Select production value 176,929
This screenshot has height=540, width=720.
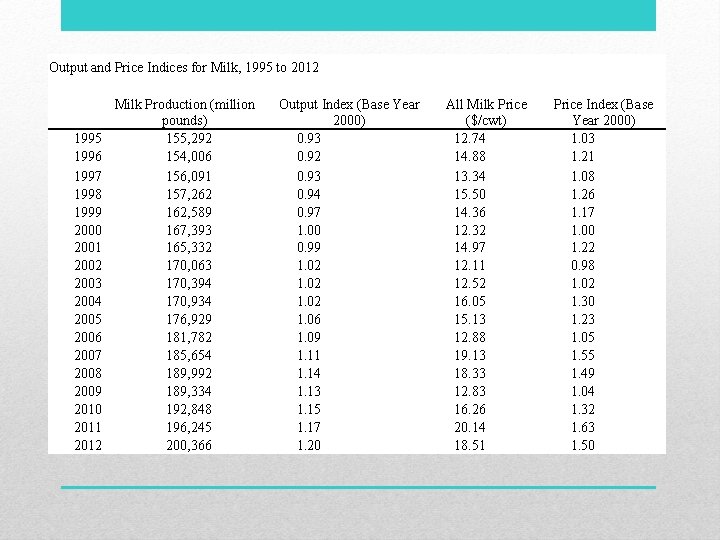click(189, 319)
